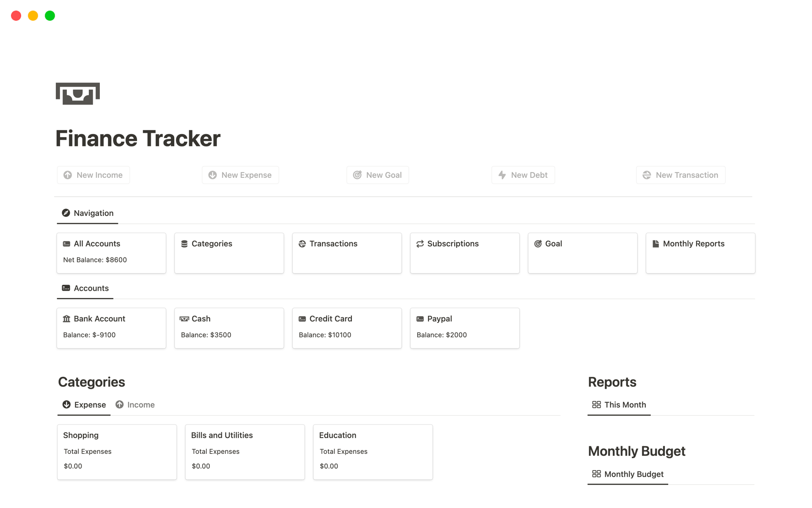Click the New Goal icon button
Screen dimensions: 812x508
tap(357, 174)
